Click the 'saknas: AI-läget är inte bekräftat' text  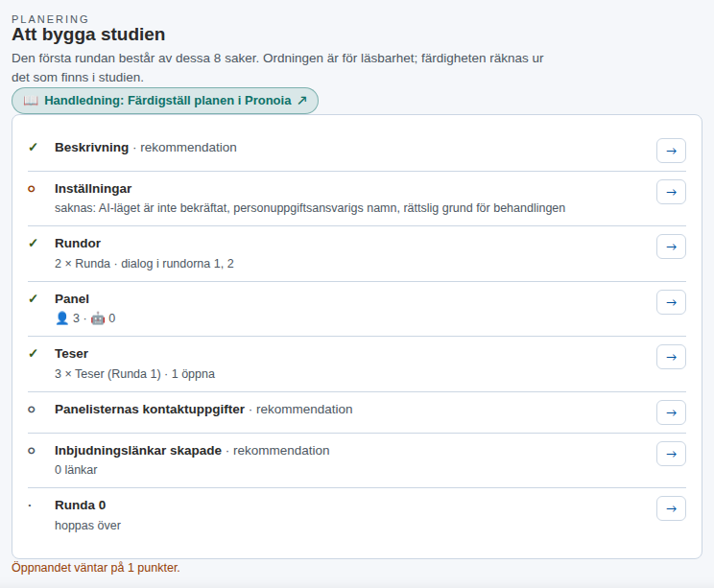pos(143,208)
